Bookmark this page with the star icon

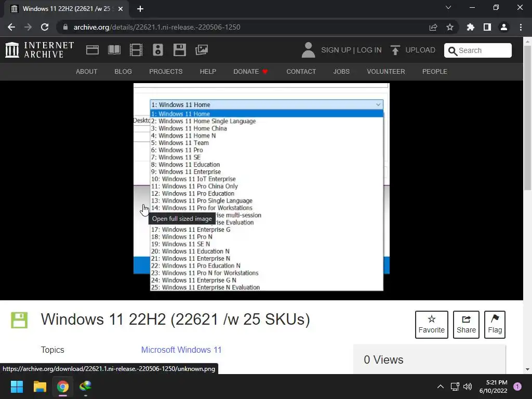click(450, 27)
